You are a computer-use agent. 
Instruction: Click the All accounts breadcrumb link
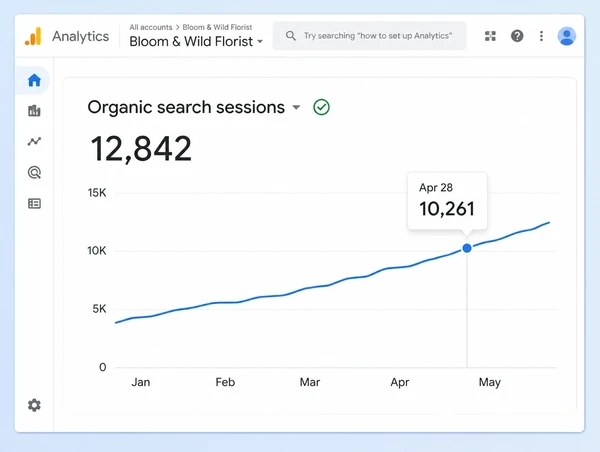tap(151, 27)
